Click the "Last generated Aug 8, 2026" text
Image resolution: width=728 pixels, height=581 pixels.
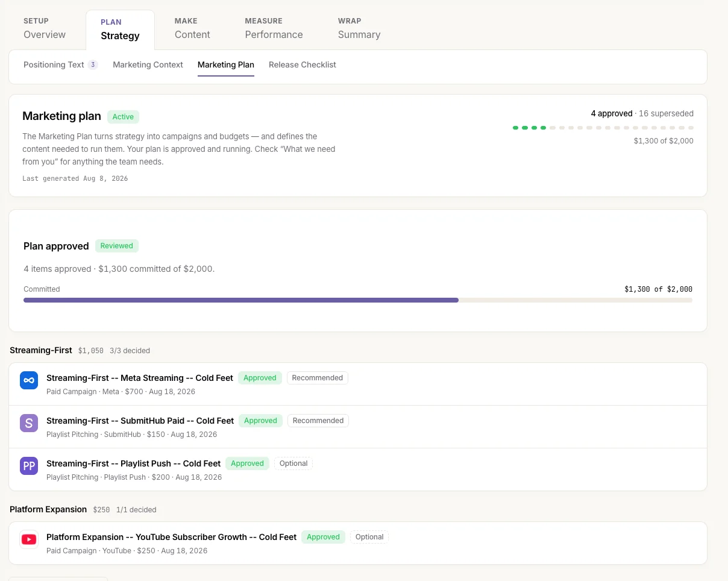click(x=75, y=178)
